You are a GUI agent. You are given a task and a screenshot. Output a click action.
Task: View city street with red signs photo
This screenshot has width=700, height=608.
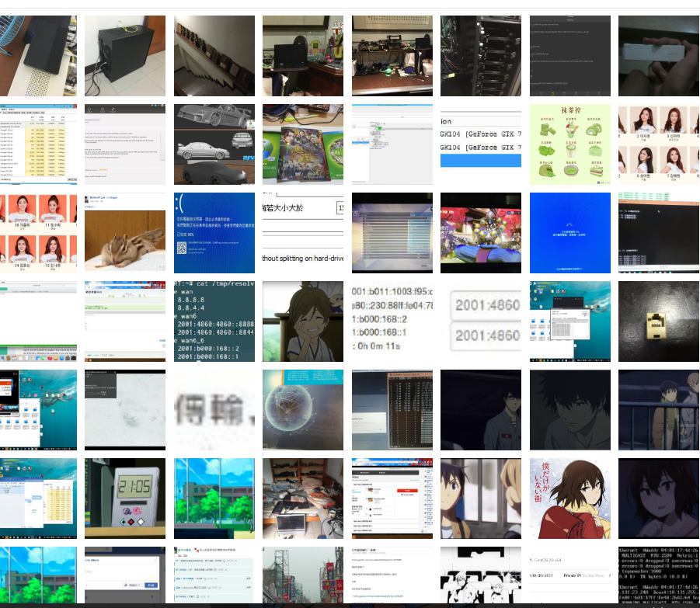point(303,575)
